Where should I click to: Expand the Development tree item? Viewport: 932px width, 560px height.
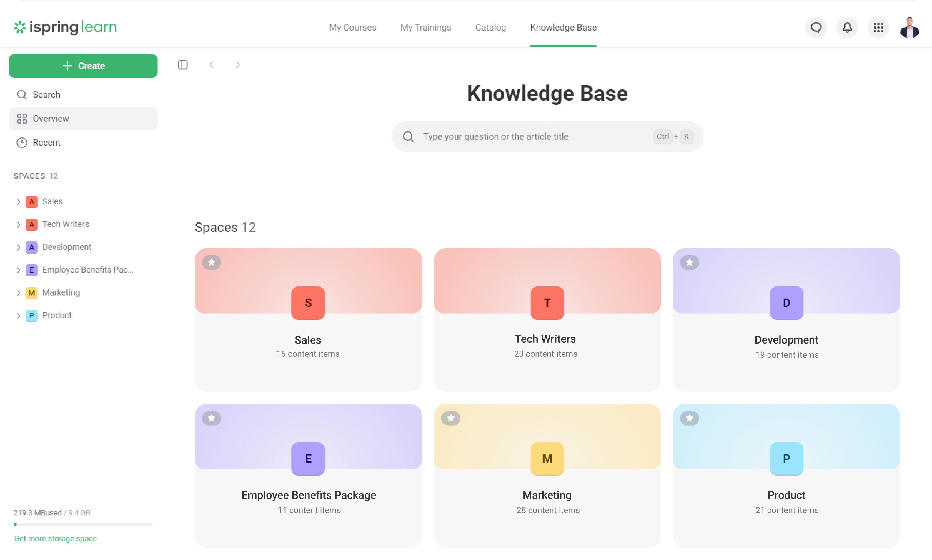pos(17,246)
